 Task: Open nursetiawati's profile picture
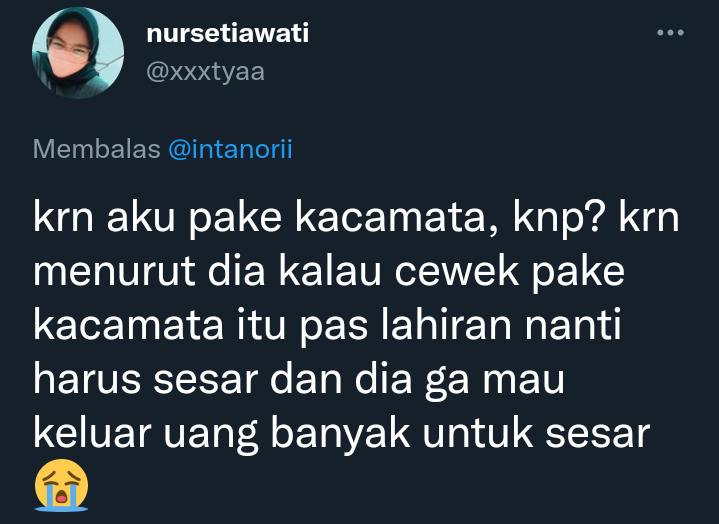(78, 53)
